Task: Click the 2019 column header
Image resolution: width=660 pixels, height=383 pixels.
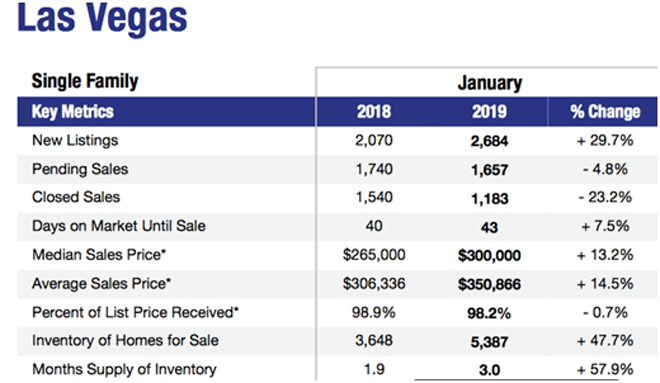Action: (489, 112)
